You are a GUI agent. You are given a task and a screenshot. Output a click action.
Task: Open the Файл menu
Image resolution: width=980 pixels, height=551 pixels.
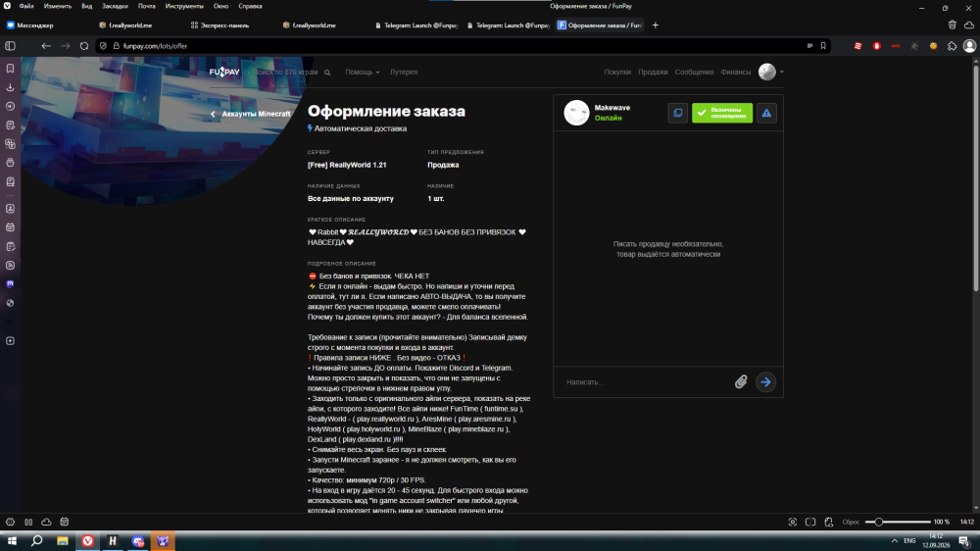[26, 6]
